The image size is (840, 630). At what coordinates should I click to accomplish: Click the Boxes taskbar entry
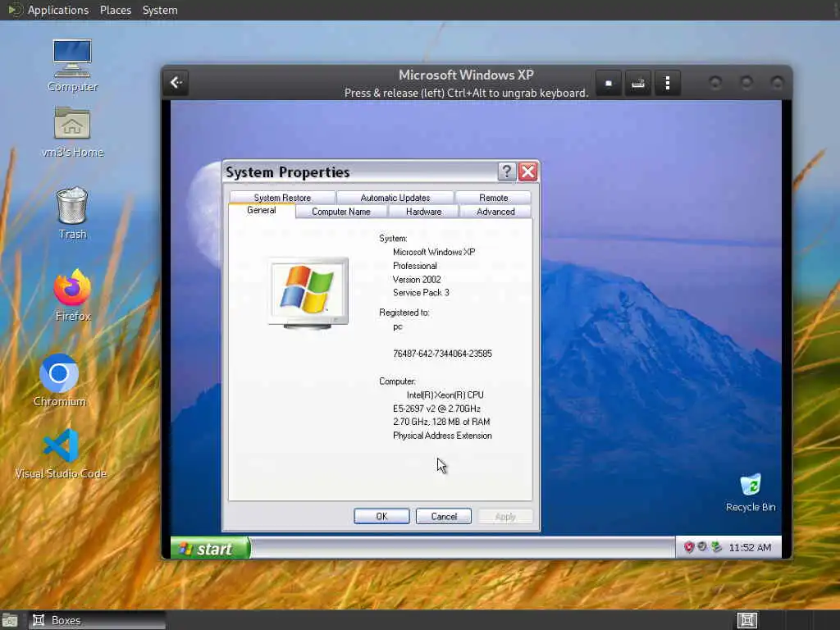(97, 620)
